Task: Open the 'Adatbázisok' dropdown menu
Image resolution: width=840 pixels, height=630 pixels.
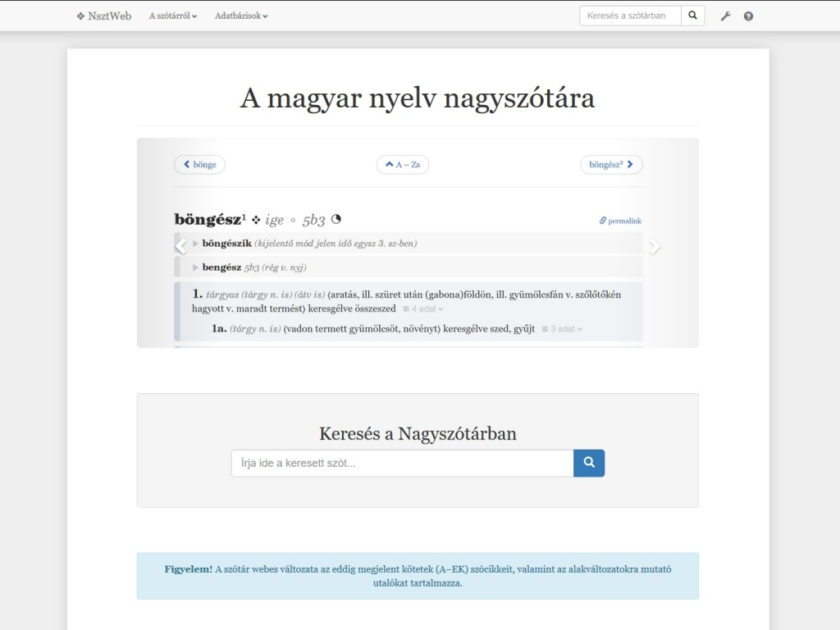Action: (x=240, y=16)
